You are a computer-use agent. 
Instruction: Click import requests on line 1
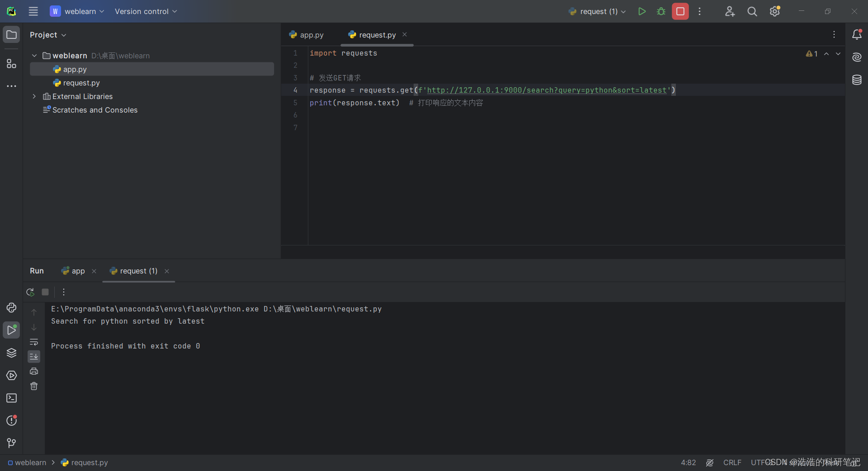[343, 53]
